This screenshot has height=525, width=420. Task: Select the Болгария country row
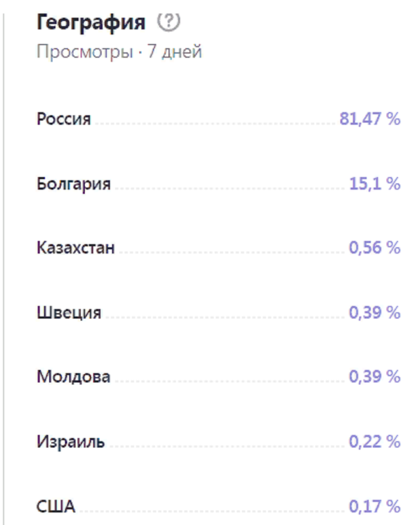[x=74, y=184]
